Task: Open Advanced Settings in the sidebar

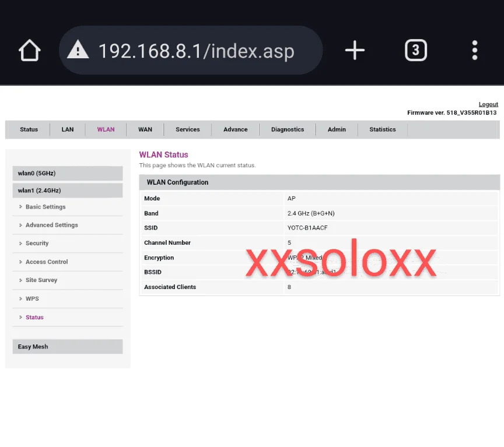Action: [x=51, y=225]
